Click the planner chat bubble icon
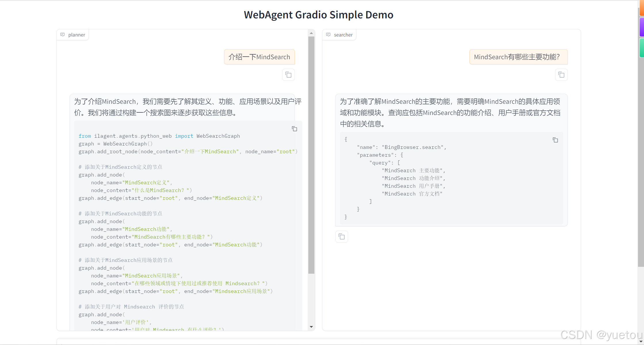Viewport: 644px width, 345px height. pos(62,35)
